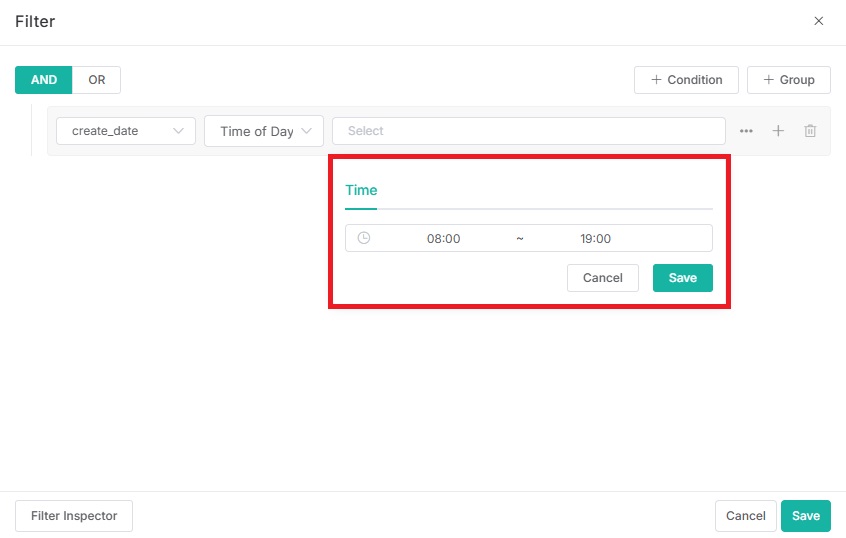Switch the logic operator to OR
The height and width of the screenshot is (538, 846).
[x=97, y=80]
